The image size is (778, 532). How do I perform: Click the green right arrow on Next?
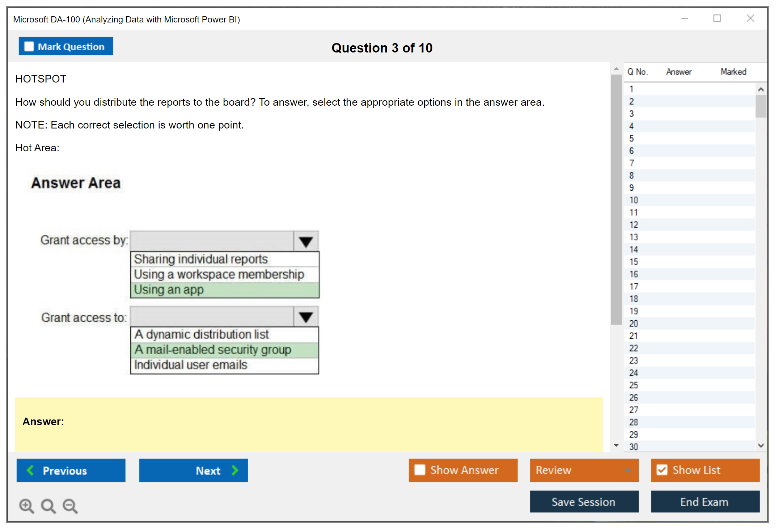coord(235,470)
